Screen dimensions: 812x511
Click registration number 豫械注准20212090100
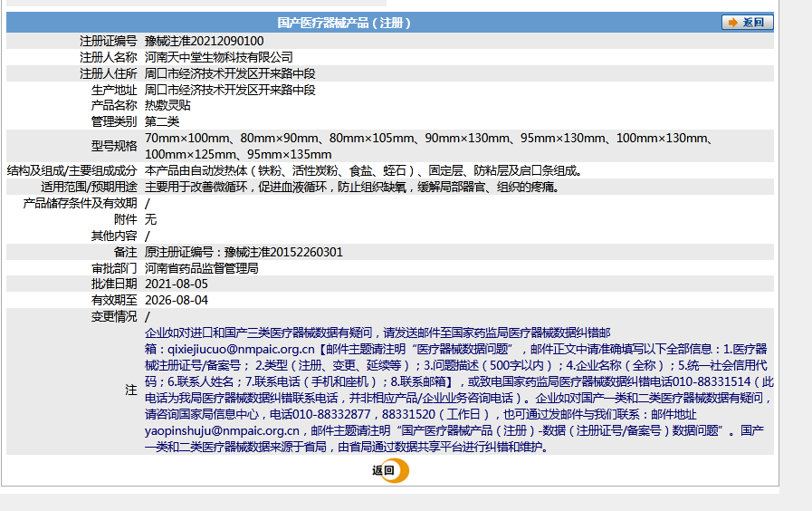point(204,41)
